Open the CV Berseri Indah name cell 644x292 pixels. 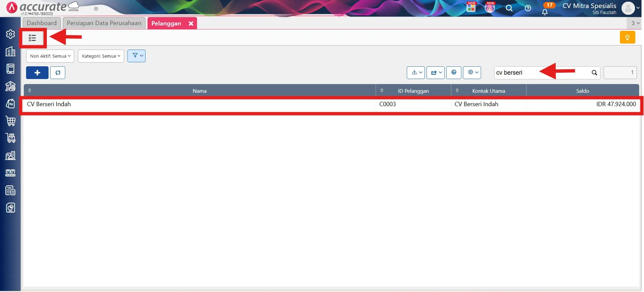click(x=200, y=104)
